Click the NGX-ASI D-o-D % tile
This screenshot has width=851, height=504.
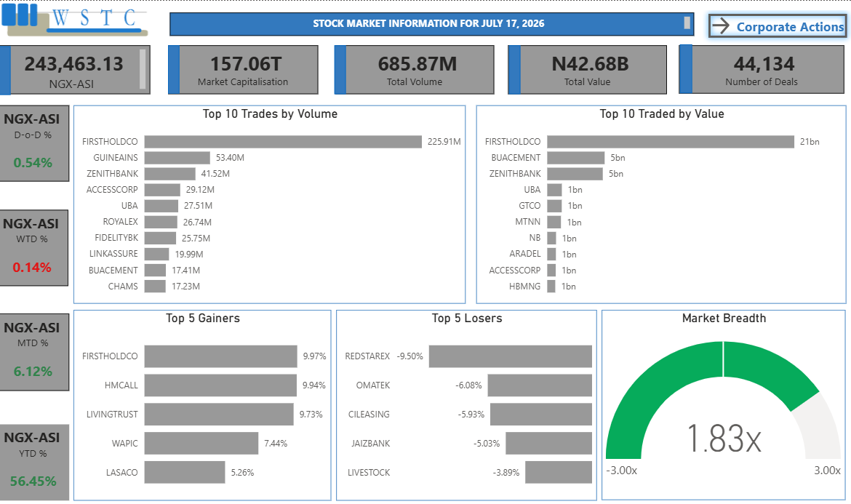[x=34, y=143]
